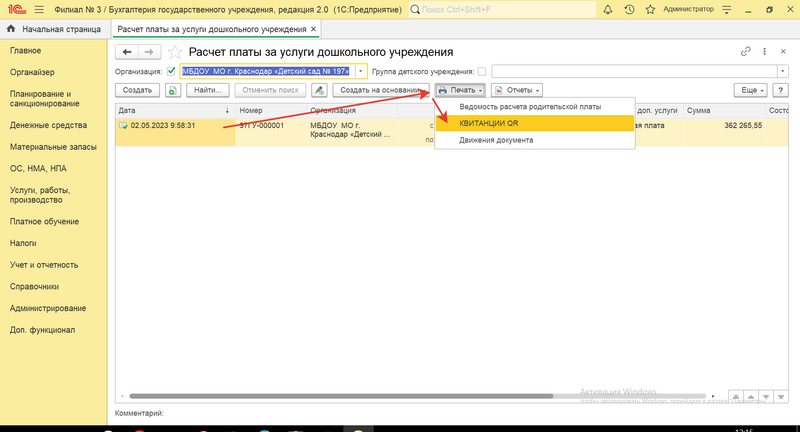Go back with the left arrow
This screenshot has height=432, width=800.
pos(128,52)
